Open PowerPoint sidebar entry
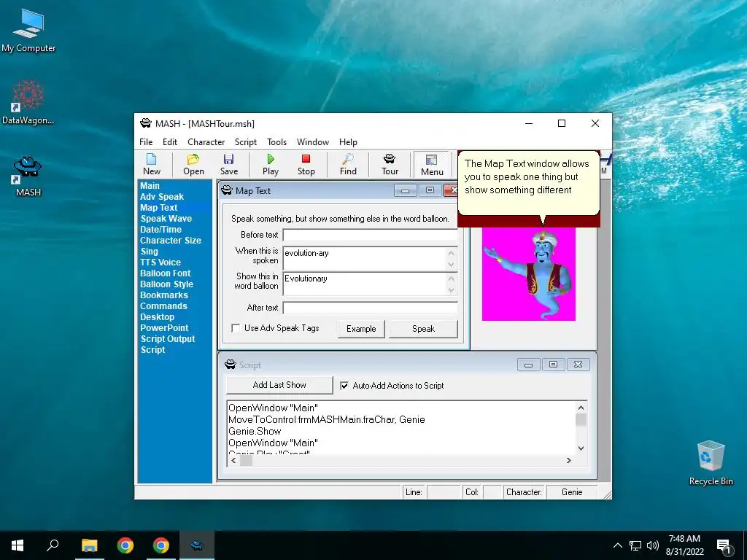The height and width of the screenshot is (560, 747). click(164, 328)
